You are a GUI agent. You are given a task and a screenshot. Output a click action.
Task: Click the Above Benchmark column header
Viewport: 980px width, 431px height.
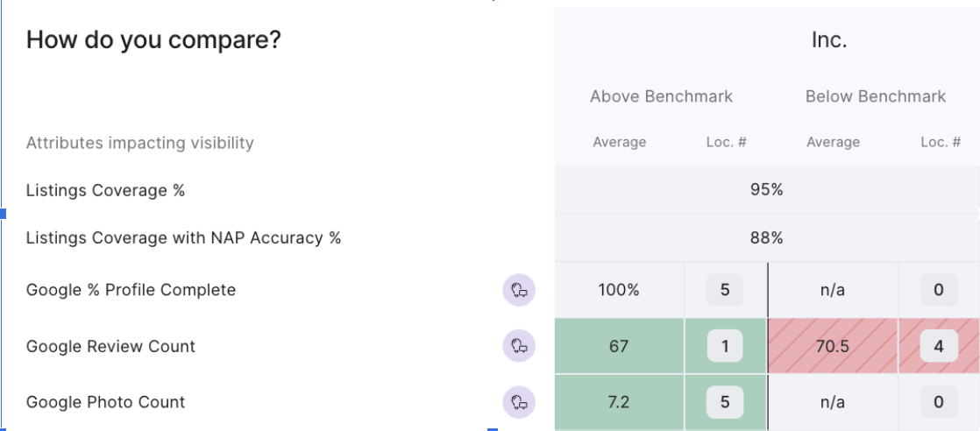coord(661,96)
